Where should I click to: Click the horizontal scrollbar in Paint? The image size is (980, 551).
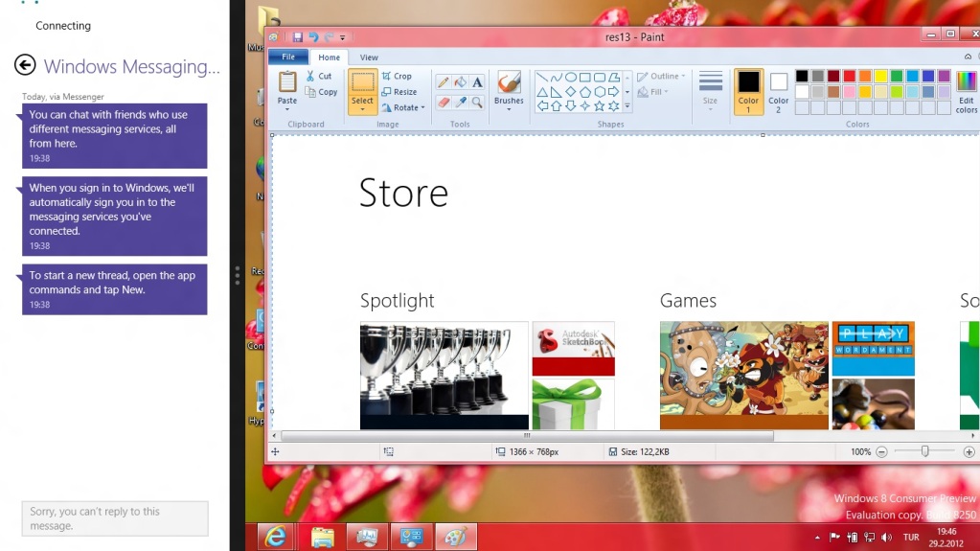[527, 436]
